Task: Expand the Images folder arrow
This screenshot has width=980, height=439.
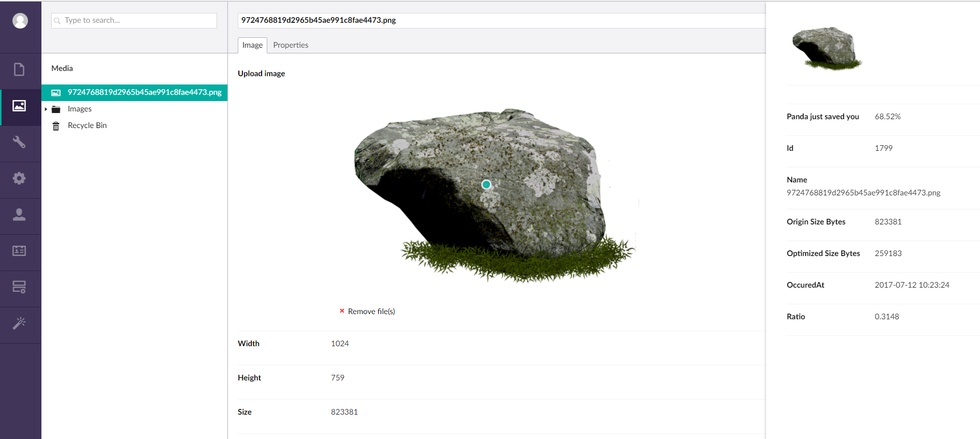Action: [x=46, y=109]
